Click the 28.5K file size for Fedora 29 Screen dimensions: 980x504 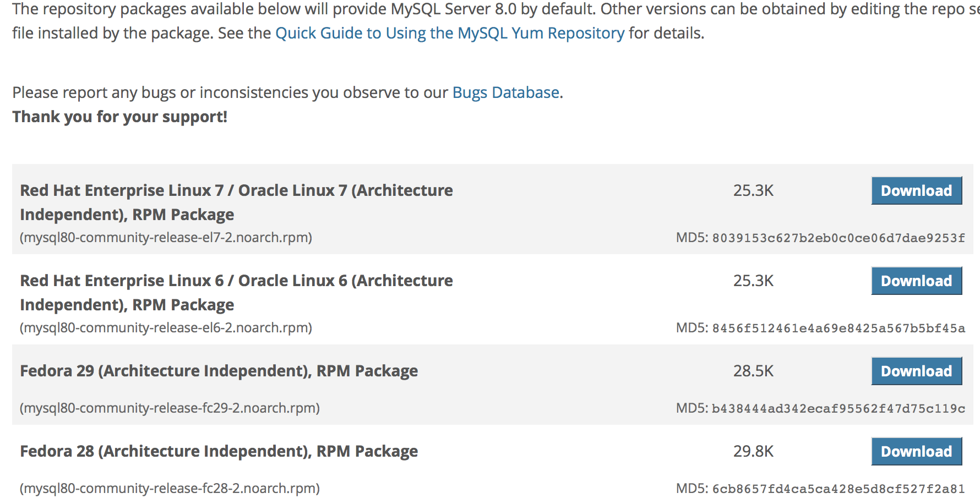[x=753, y=371]
